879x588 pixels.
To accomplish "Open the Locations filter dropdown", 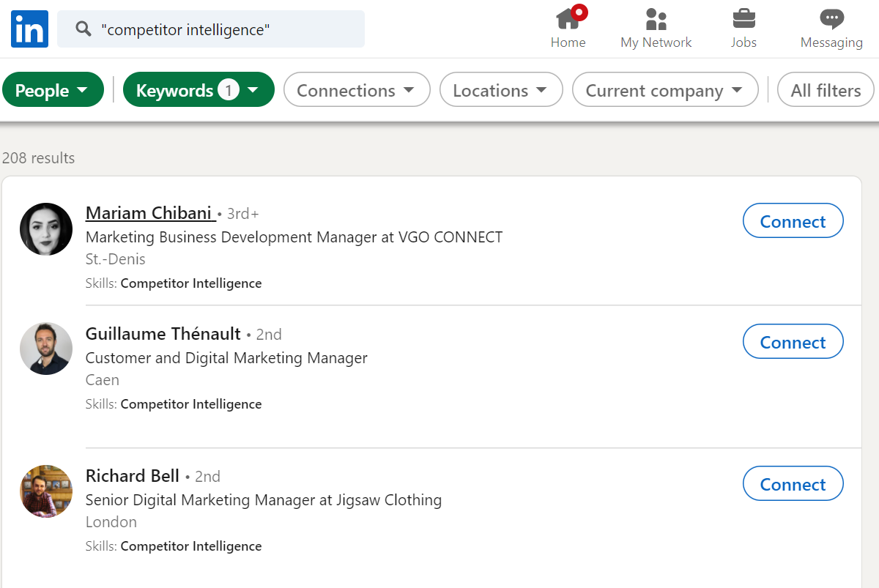I will point(501,89).
